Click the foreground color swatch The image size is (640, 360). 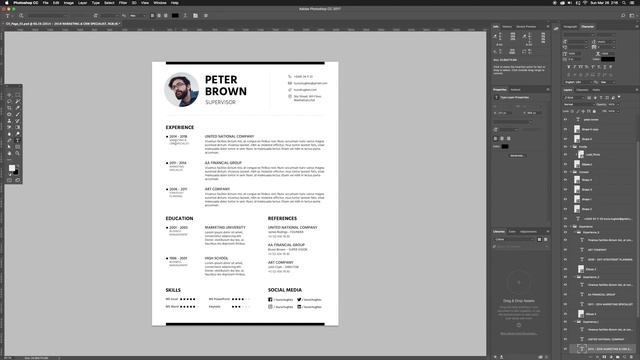click(x=12, y=168)
